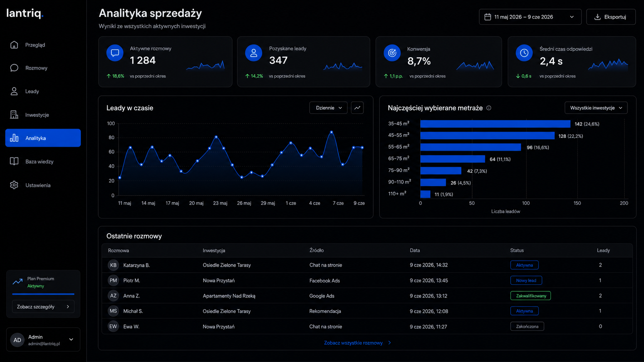Click the Rekomendacja source cell

325,311
